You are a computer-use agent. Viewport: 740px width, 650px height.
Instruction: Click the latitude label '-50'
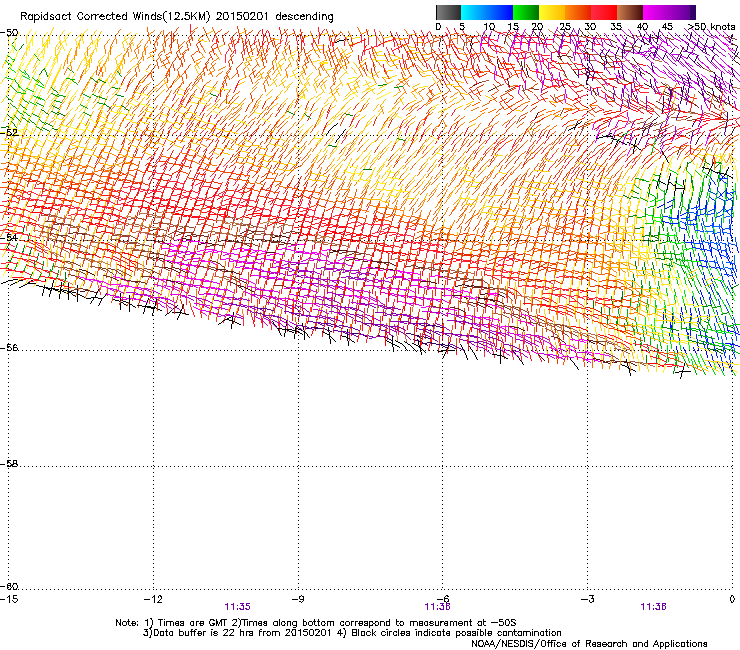pos(9,33)
